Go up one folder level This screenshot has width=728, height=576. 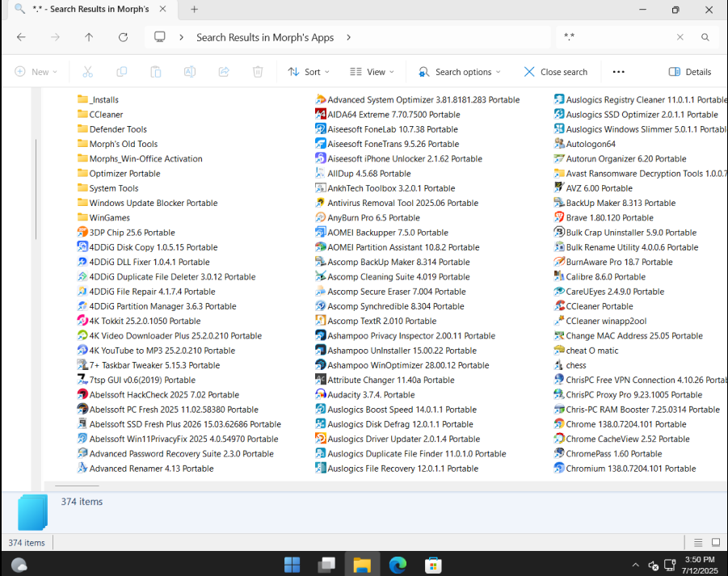(x=89, y=37)
